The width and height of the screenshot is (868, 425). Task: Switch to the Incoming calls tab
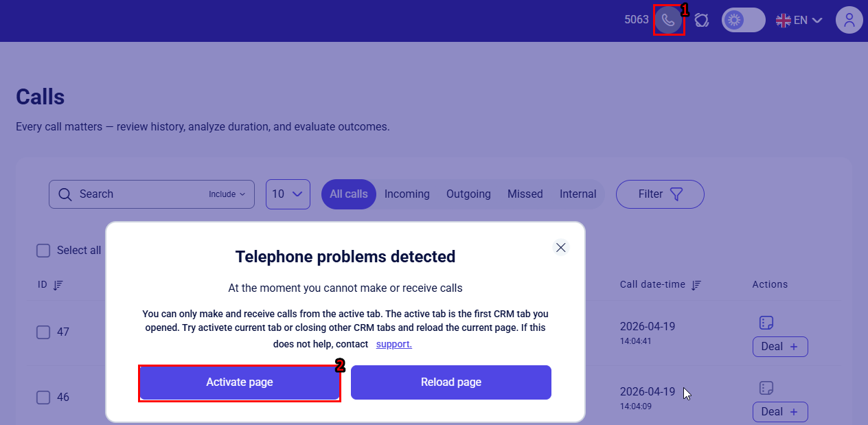point(407,194)
